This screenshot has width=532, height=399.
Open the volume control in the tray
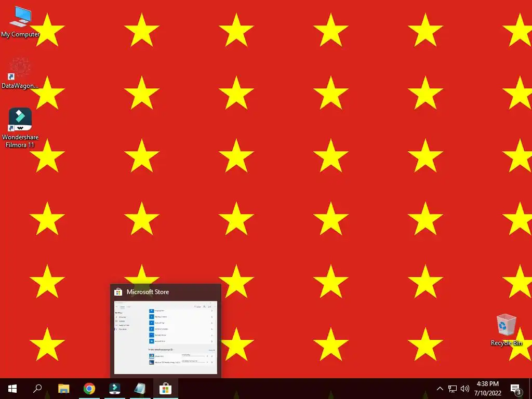465,389
